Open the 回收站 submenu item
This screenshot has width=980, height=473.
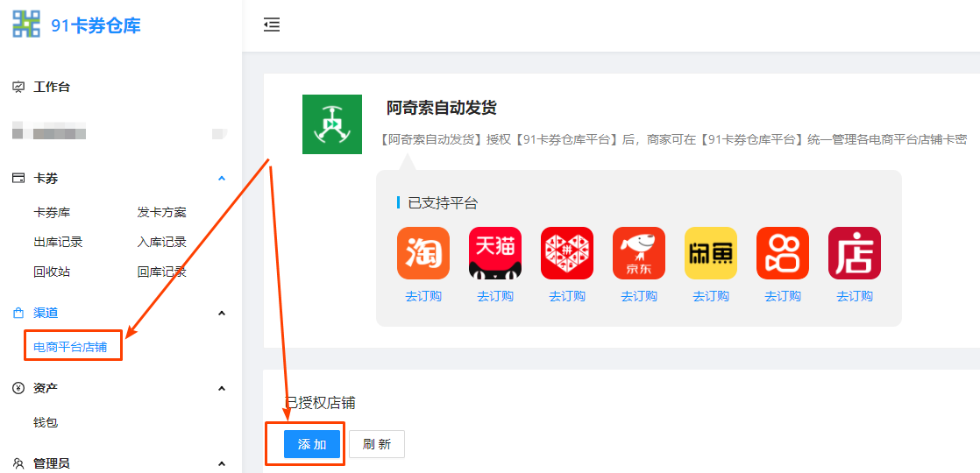click(x=52, y=272)
